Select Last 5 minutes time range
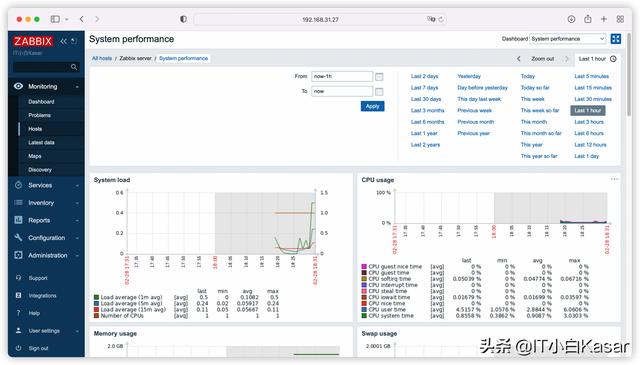This screenshot has height=365, width=640. tap(591, 76)
